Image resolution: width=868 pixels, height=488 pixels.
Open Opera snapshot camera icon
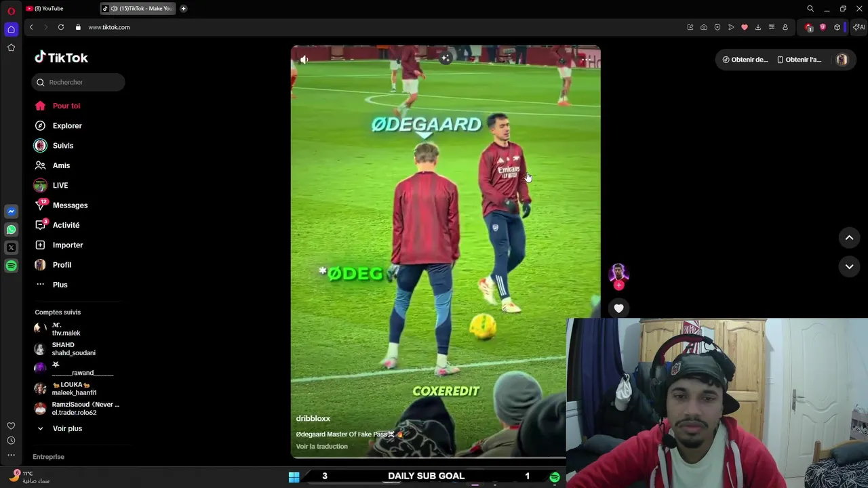(704, 27)
